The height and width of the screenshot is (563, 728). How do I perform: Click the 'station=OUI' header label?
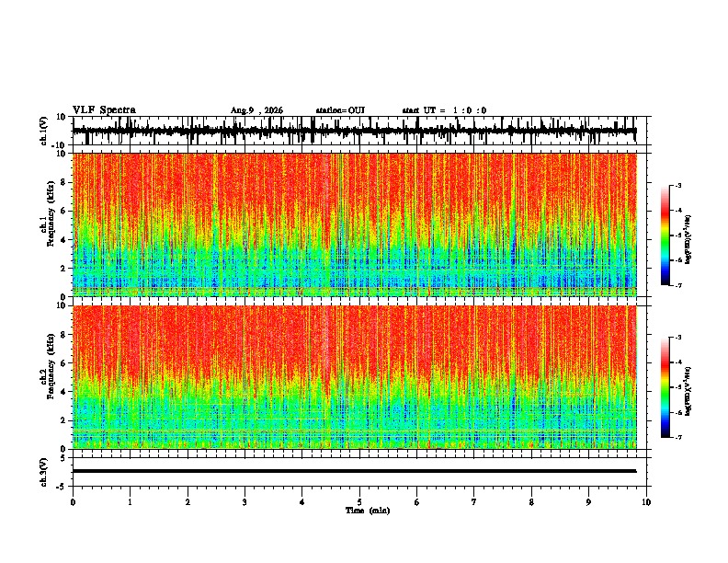340,110
